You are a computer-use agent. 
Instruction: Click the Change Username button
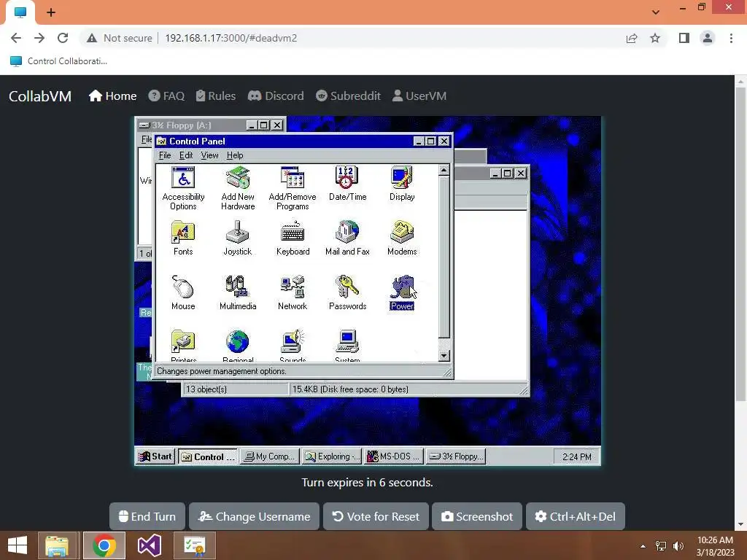(254, 516)
